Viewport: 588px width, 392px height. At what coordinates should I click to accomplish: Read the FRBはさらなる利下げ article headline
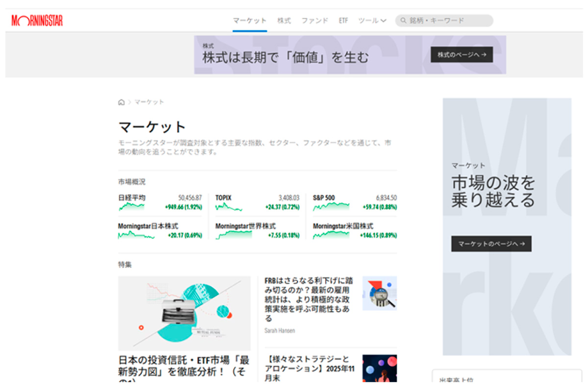pyautogui.click(x=308, y=299)
